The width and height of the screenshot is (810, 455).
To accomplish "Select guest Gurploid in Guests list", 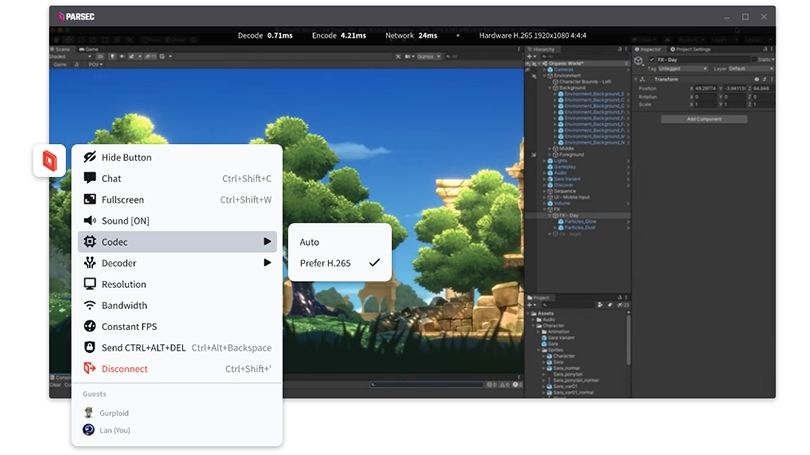I will 114,412.
